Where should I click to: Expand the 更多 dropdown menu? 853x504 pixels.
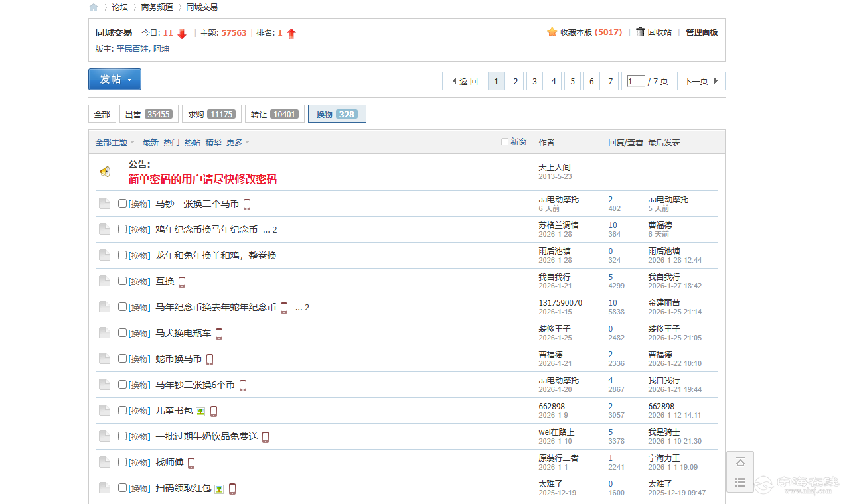click(237, 142)
